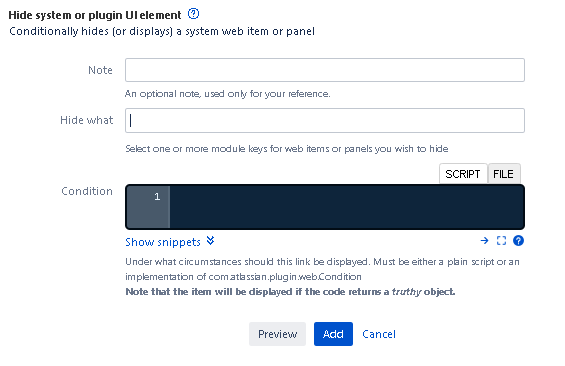Click the Note field label
The image size is (565, 366).
click(100, 70)
